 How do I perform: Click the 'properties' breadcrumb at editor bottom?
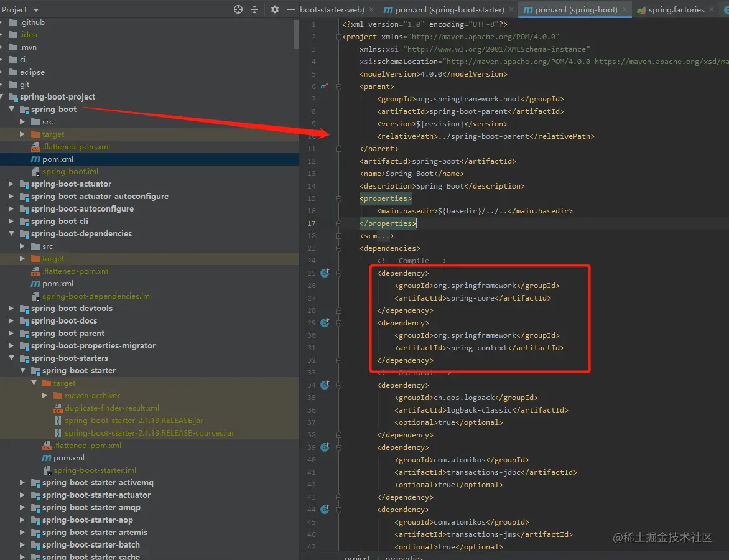point(404,557)
